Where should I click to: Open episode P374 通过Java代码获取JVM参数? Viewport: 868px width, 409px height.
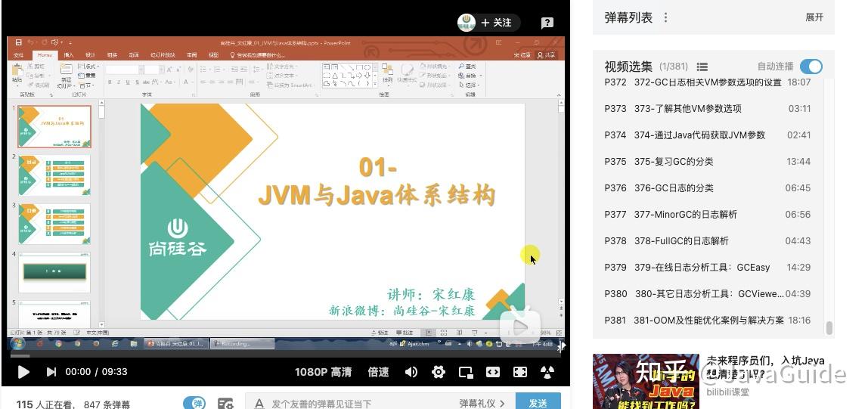(708, 135)
